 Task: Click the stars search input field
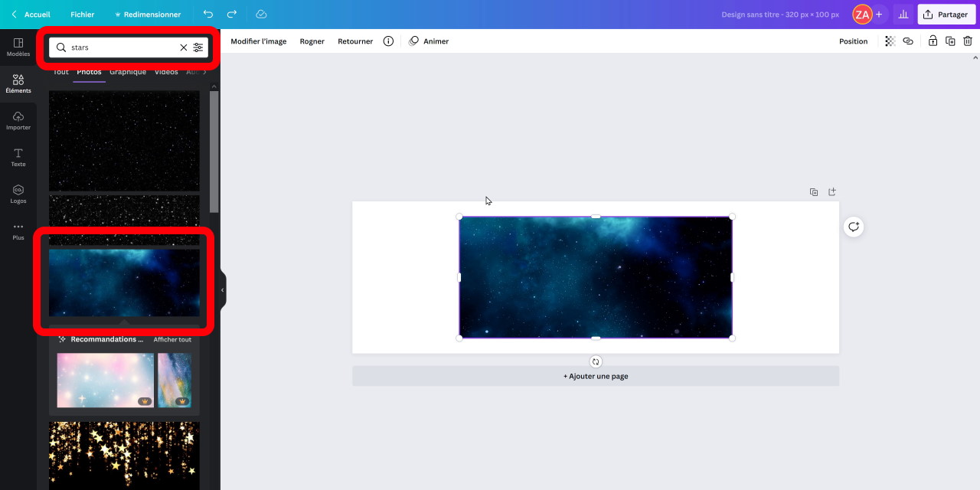[x=122, y=47]
